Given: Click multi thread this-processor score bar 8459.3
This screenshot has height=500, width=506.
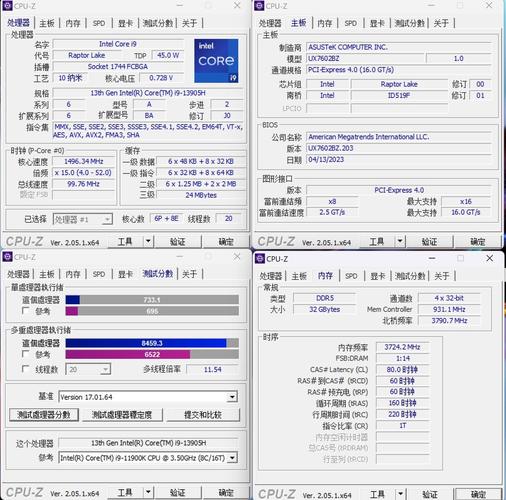Looking at the screenshot, I should (x=152, y=343).
